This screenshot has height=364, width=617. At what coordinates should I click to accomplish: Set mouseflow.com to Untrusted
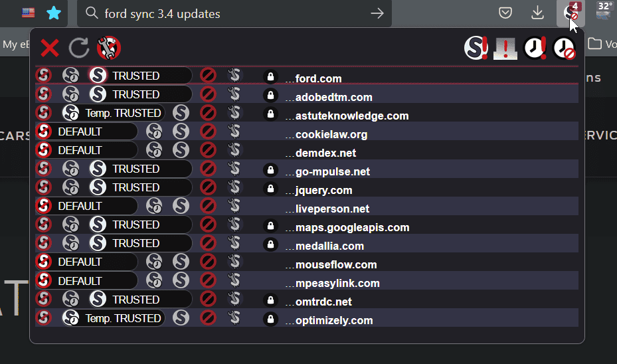208,261
